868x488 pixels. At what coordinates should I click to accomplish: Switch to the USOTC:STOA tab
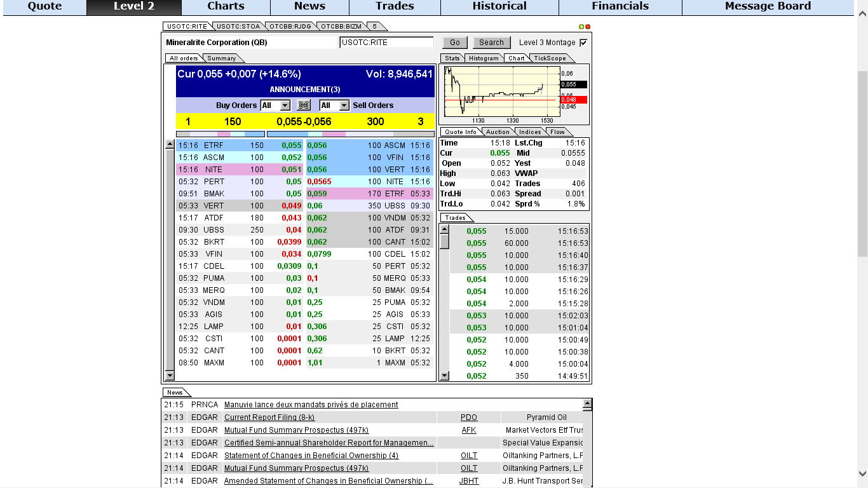(x=238, y=27)
